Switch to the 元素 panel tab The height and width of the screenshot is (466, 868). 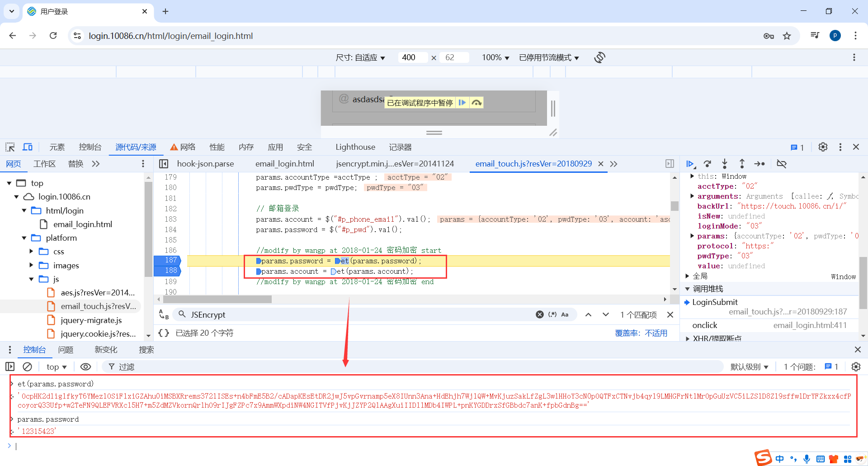57,147
